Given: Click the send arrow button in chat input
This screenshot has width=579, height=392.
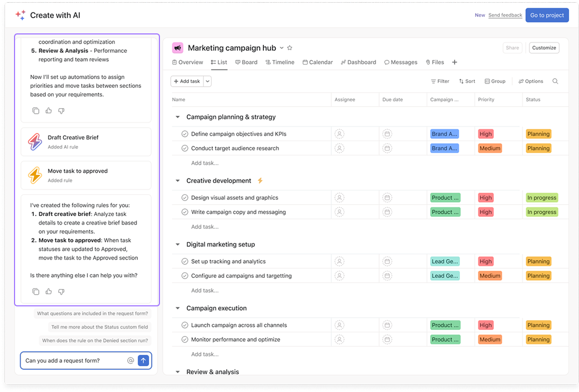Looking at the screenshot, I should coord(143,360).
